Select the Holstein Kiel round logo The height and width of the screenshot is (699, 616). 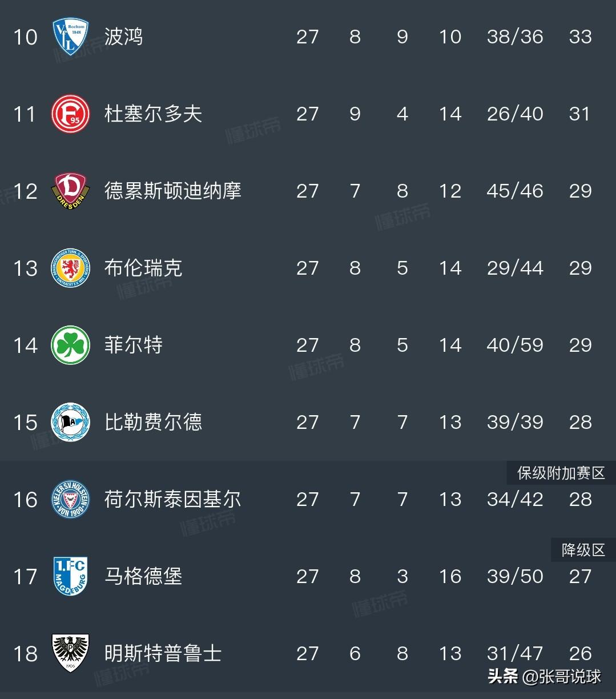(x=71, y=499)
